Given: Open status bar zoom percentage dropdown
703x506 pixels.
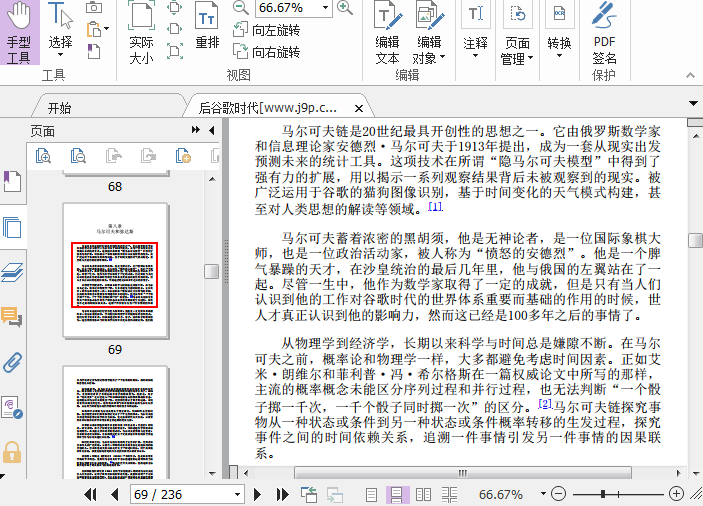Looking at the screenshot, I should tap(543, 494).
